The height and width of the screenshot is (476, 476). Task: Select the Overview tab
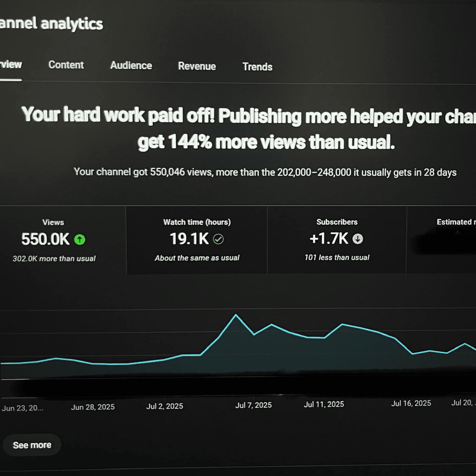pyautogui.click(x=11, y=64)
